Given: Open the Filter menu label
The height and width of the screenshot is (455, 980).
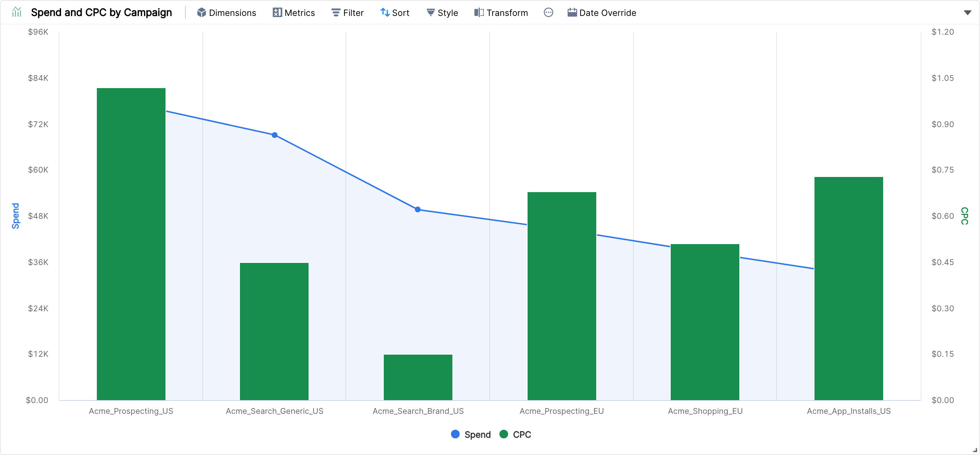Looking at the screenshot, I should pos(353,13).
